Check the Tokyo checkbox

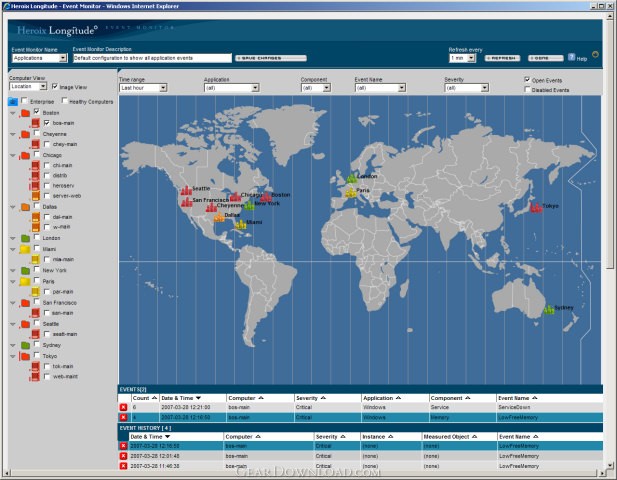(37, 355)
